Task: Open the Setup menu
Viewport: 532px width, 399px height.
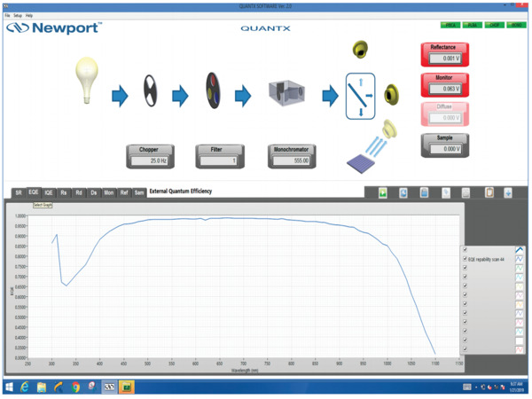Action: 18,16
